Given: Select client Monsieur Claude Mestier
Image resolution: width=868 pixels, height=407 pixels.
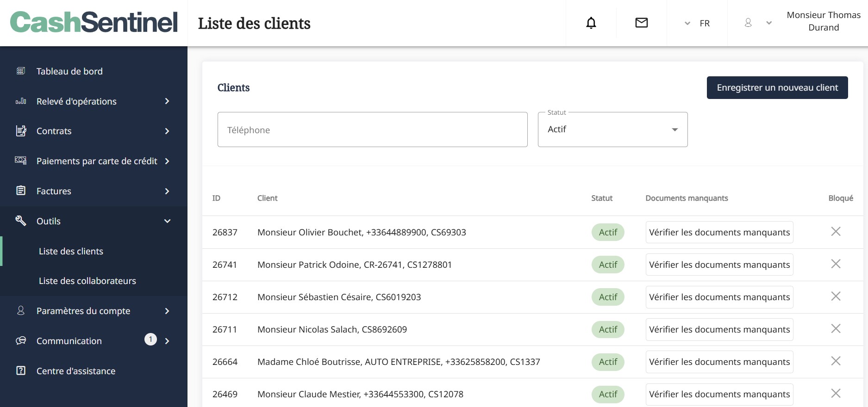Looking at the screenshot, I should click(x=360, y=394).
